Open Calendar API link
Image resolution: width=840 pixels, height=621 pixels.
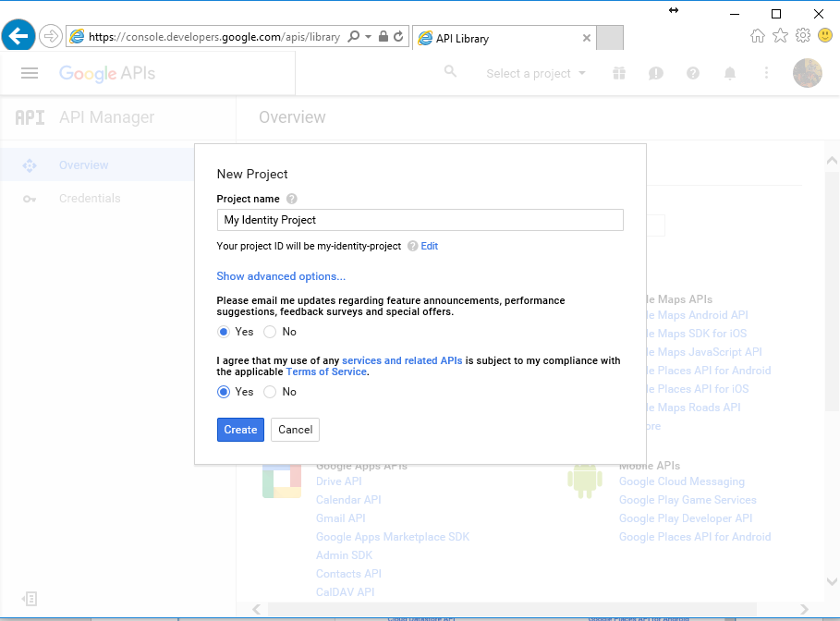348,500
